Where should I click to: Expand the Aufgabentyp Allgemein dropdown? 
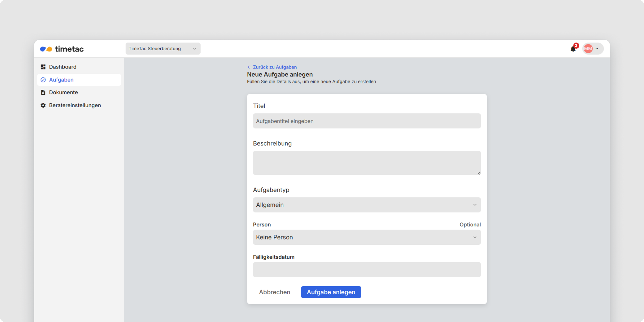366,205
